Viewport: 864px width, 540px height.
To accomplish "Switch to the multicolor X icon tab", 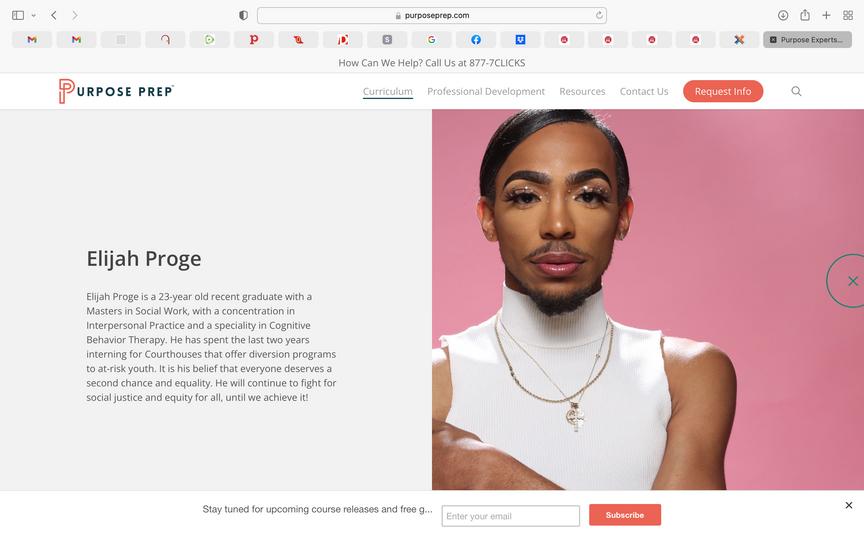I will pyautogui.click(x=739, y=40).
